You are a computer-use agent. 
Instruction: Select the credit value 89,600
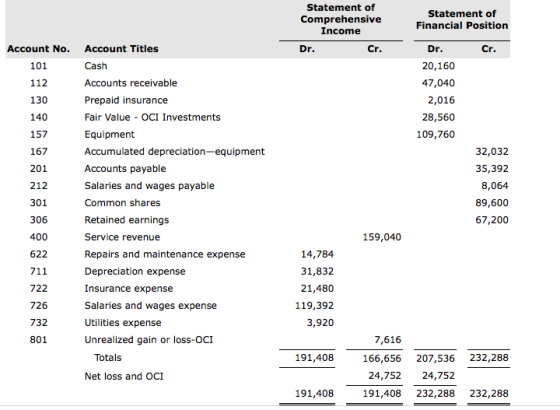point(492,203)
